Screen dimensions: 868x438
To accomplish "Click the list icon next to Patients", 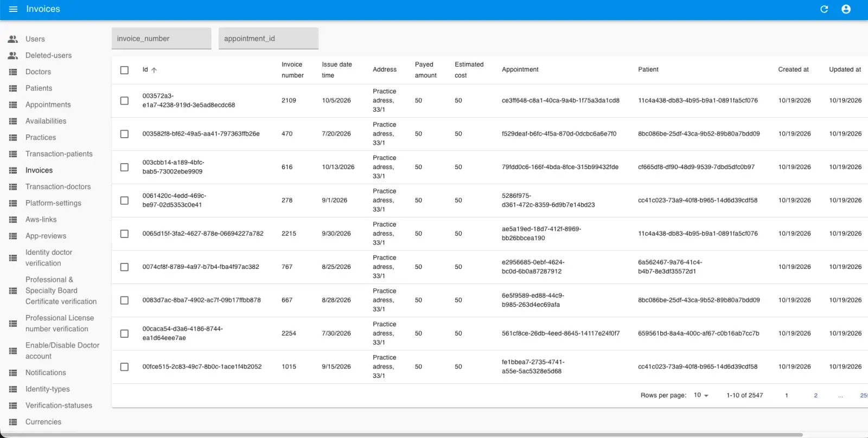I will click(13, 88).
